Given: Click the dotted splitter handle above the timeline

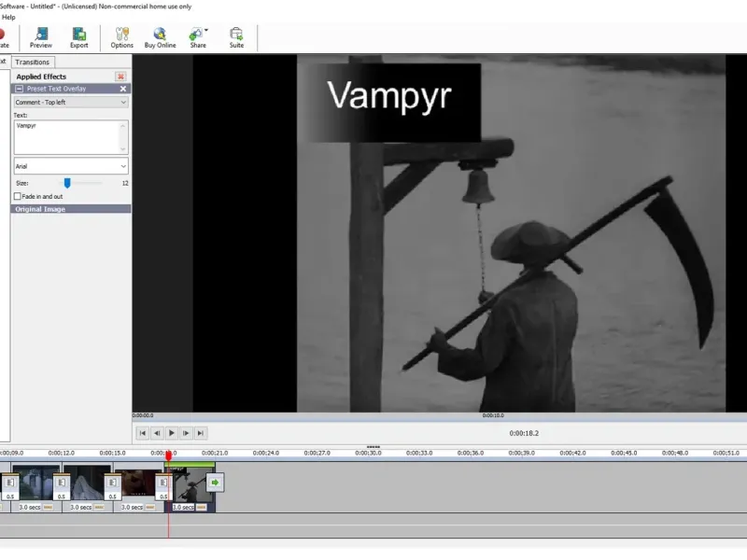Looking at the screenshot, I should tap(373, 447).
